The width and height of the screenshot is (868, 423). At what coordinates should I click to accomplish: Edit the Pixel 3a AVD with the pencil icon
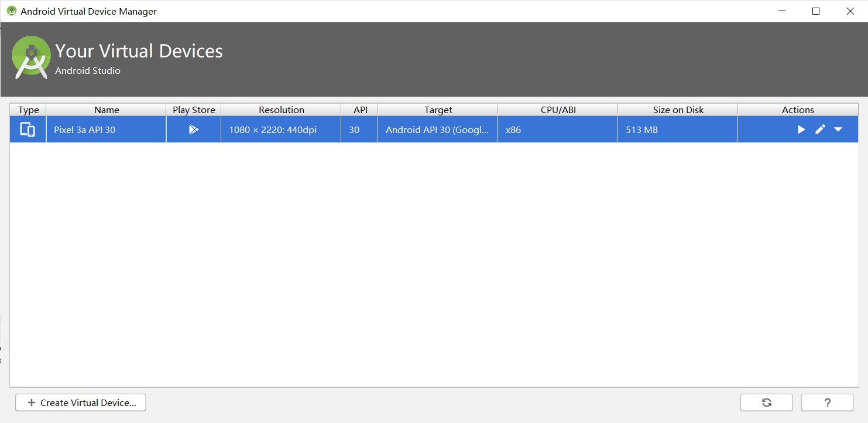[x=820, y=129]
